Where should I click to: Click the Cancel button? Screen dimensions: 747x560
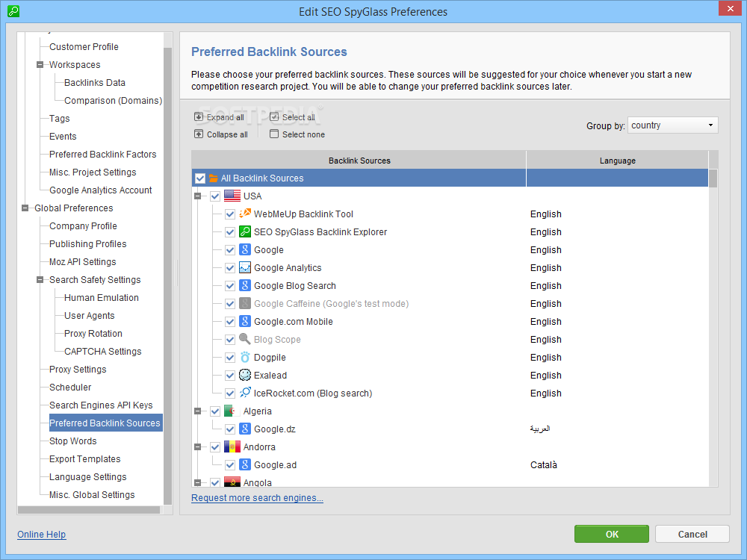[x=692, y=534]
